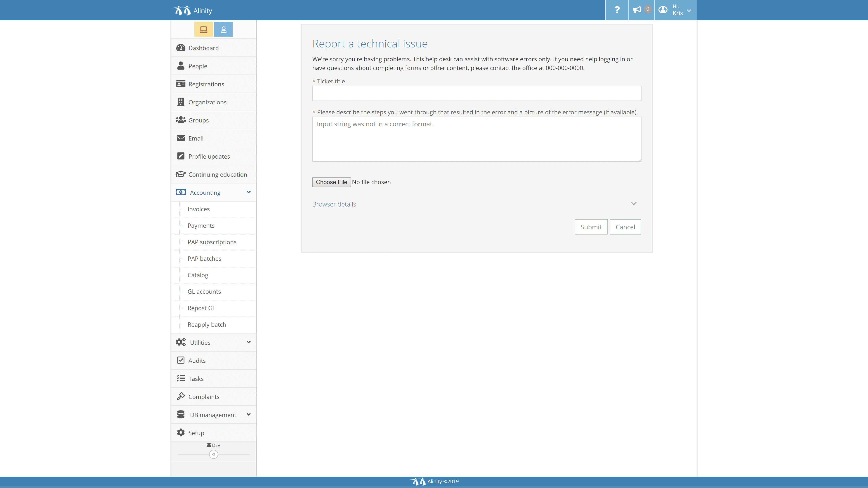
Task: Click the footer Alinity logo
Action: pyautogui.click(x=418, y=482)
